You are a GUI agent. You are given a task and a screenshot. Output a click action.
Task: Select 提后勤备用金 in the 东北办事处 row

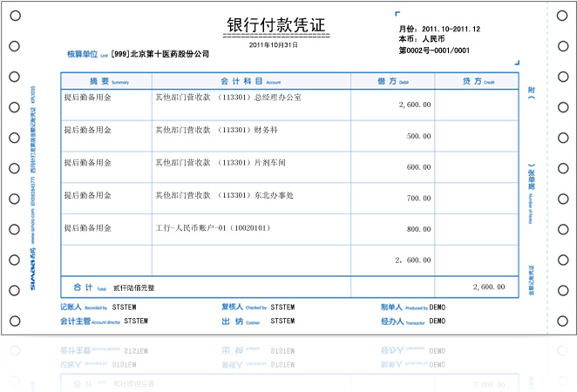click(87, 195)
